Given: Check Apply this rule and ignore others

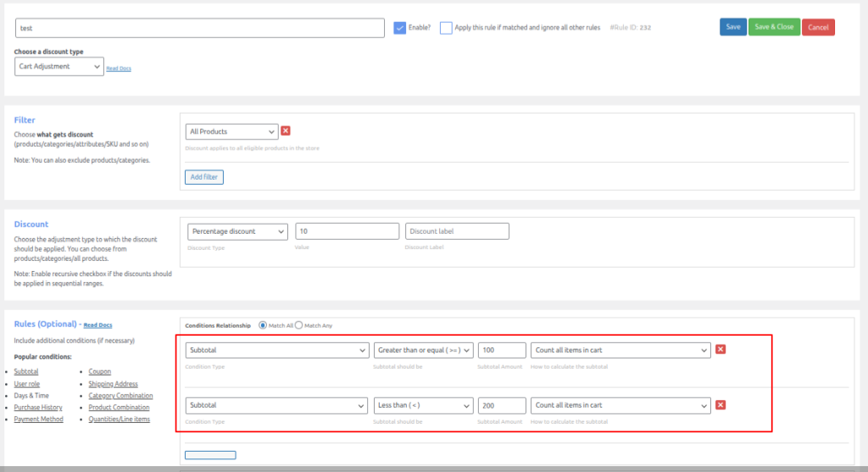Looking at the screenshot, I should tap(446, 28).
